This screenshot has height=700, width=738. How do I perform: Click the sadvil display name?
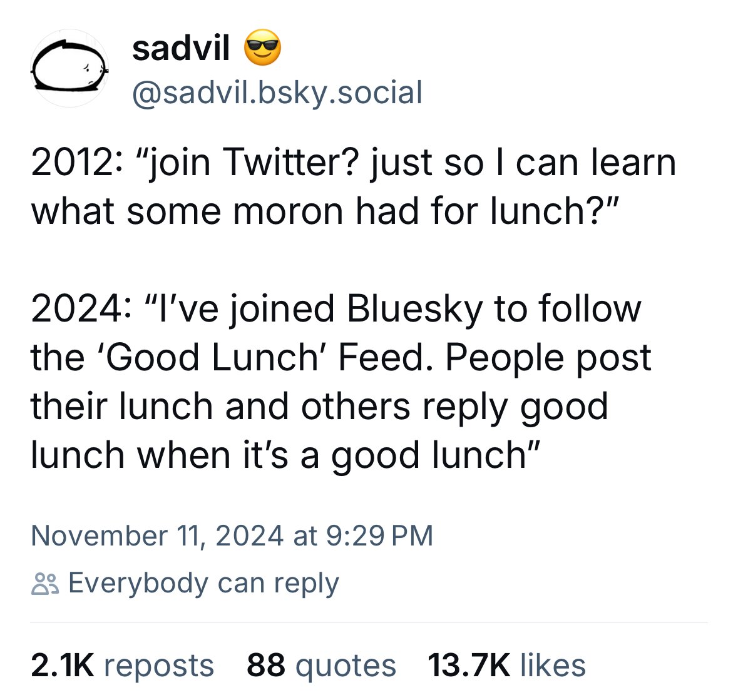point(181,48)
